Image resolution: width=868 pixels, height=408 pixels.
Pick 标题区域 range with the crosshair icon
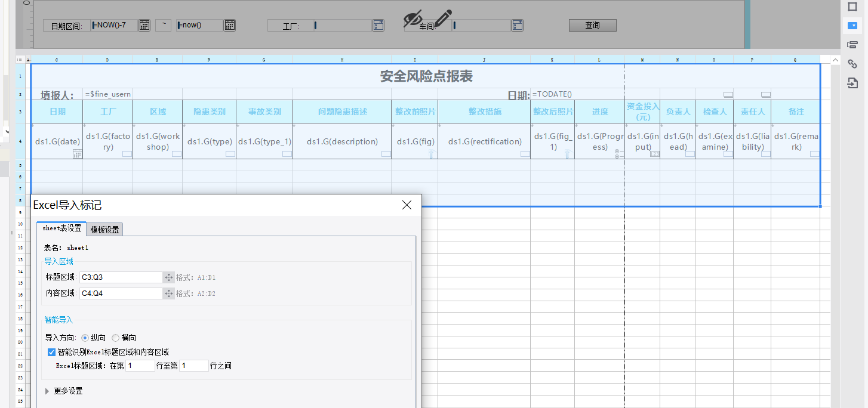click(169, 277)
